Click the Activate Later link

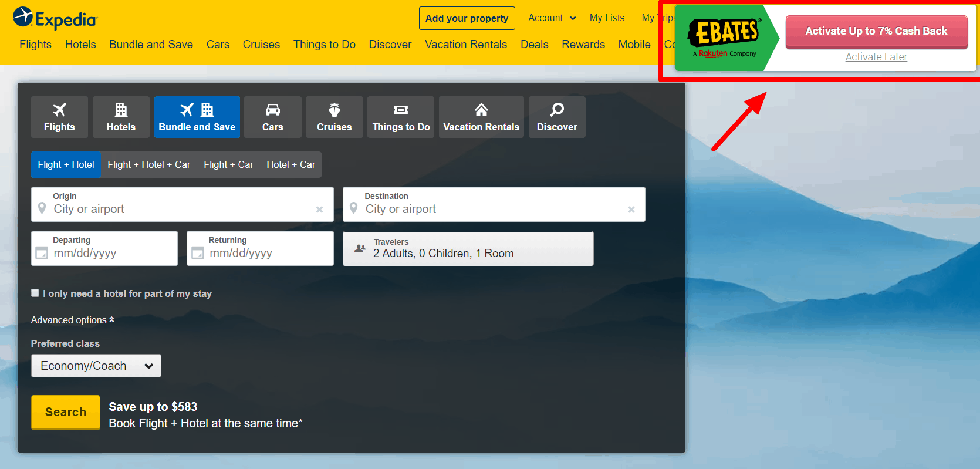tap(876, 57)
